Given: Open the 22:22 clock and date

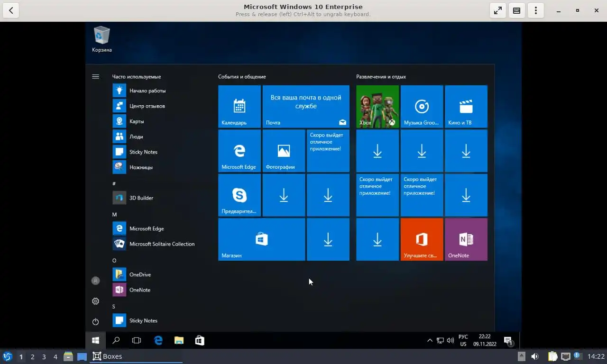Looking at the screenshot, I should tap(485, 340).
